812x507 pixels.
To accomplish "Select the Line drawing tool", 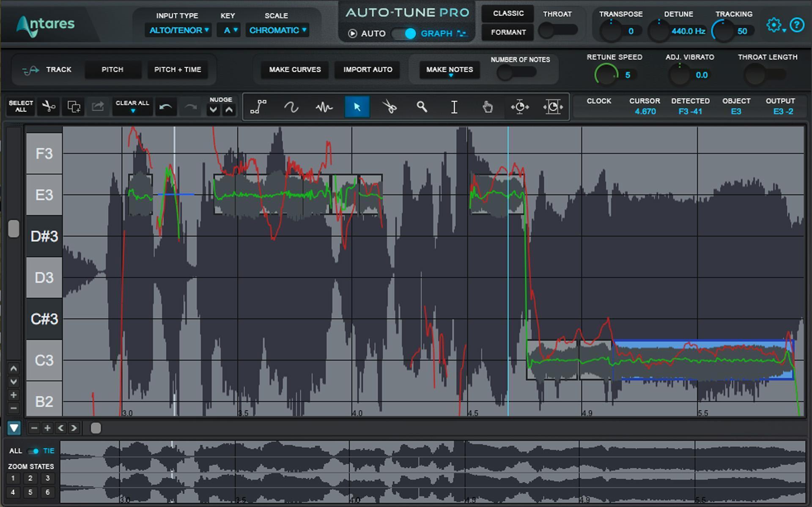I will tap(259, 107).
